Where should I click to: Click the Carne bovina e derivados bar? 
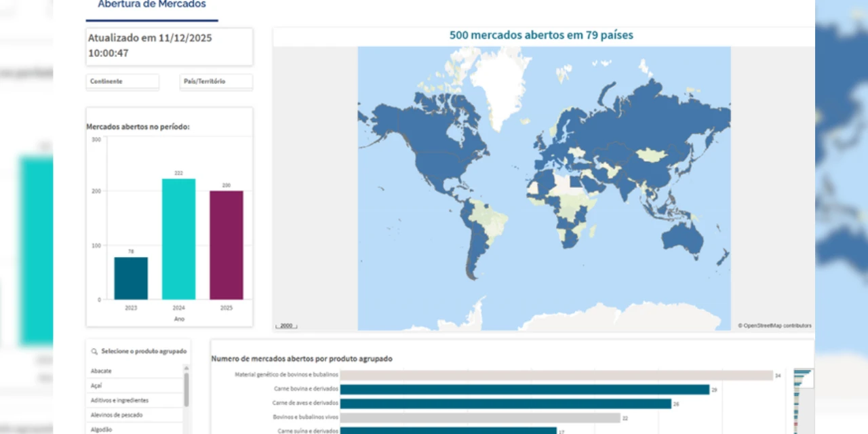click(524, 389)
